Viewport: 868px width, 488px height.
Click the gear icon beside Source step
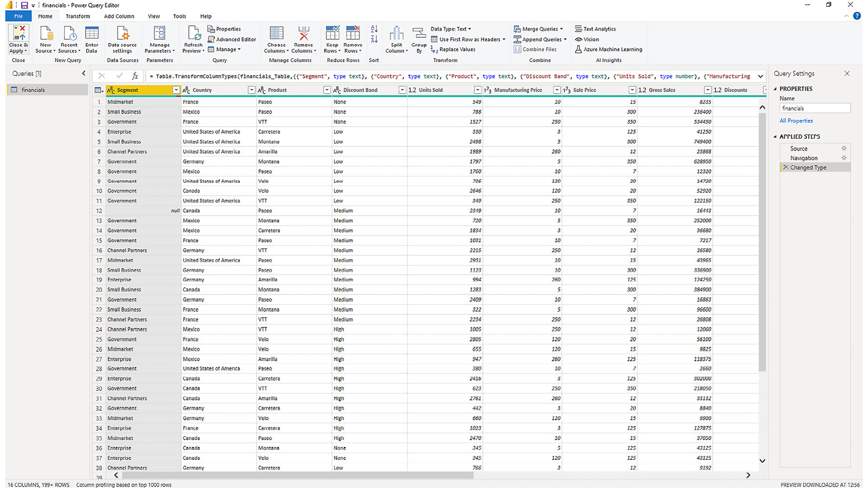pos(844,149)
